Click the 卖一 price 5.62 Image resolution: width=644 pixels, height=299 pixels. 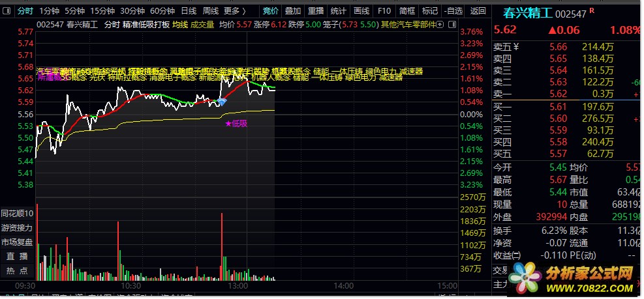[x=559, y=94]
